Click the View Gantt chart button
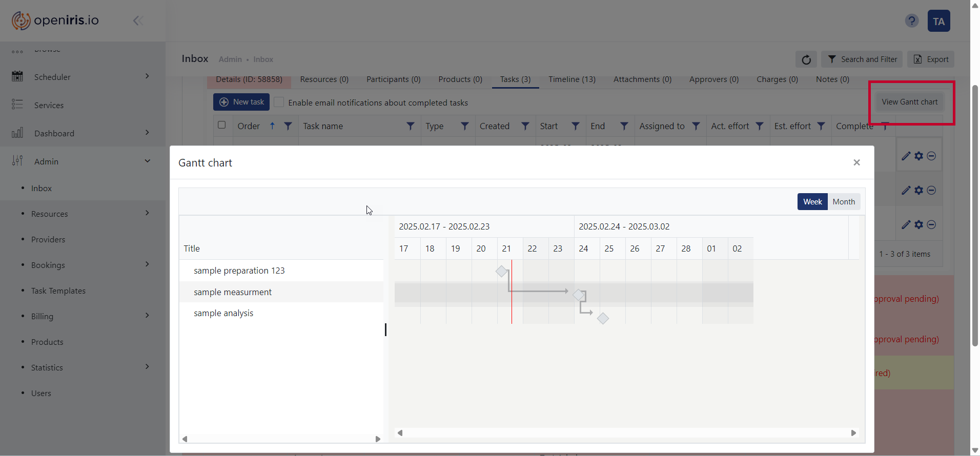 [909, 102]
